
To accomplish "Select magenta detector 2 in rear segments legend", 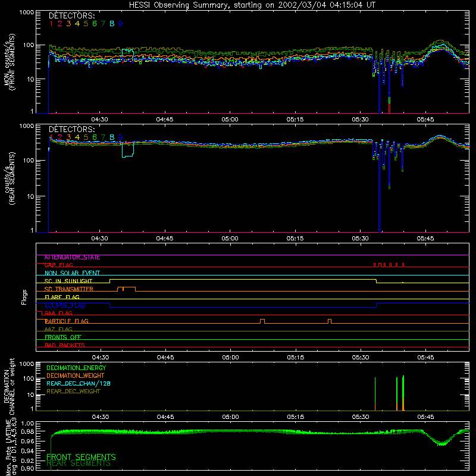I will coord(60,137).
